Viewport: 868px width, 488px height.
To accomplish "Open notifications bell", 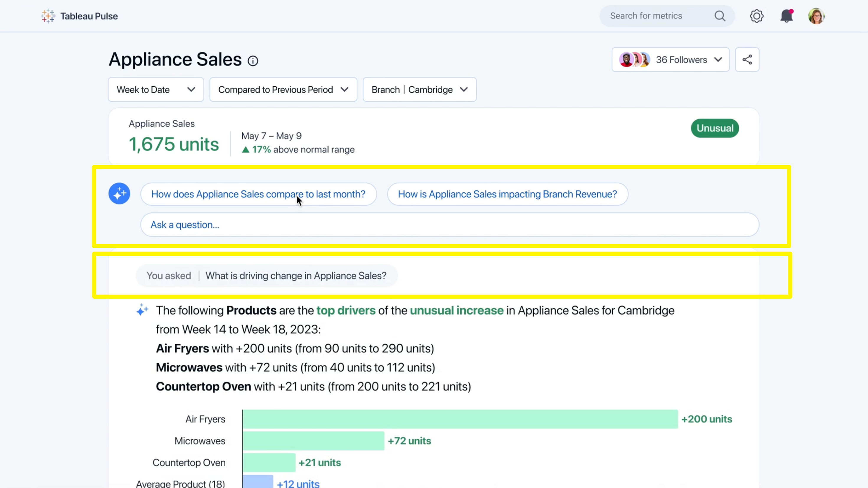I will tap(787, 16).
